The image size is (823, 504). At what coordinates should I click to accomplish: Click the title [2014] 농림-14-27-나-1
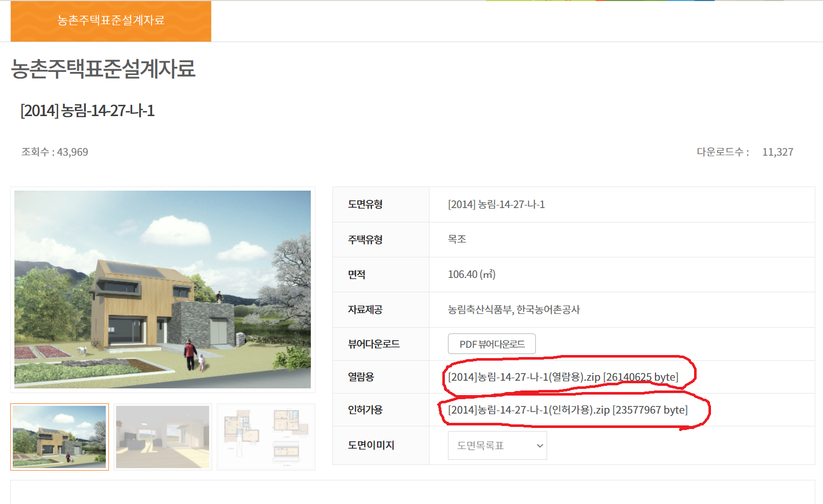[x=87, y=110]
